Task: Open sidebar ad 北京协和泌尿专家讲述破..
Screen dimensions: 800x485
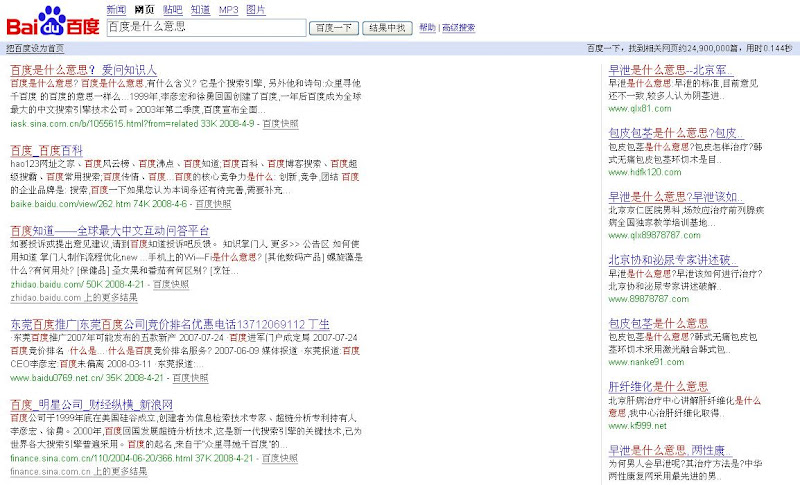Action: (x=672, y=260)
